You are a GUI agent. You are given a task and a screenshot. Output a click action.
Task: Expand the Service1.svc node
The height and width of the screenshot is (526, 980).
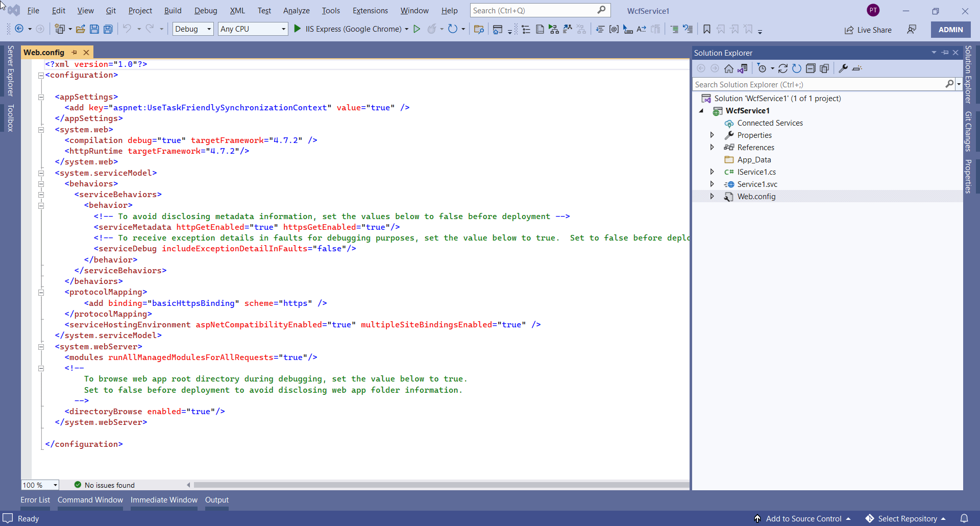712,184
